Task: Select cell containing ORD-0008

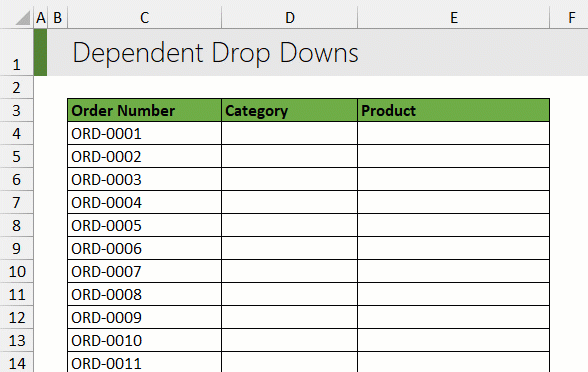Action: click(x=144, y=294)
